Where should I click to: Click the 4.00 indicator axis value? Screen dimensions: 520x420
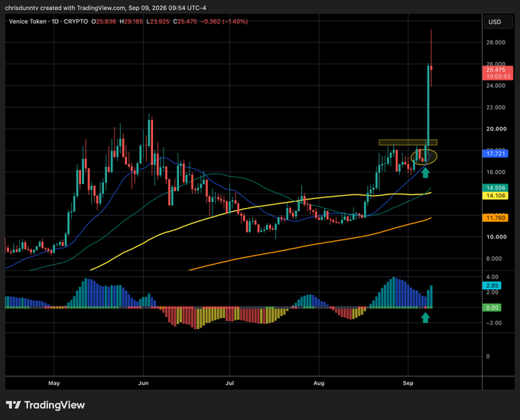[492, 277]
